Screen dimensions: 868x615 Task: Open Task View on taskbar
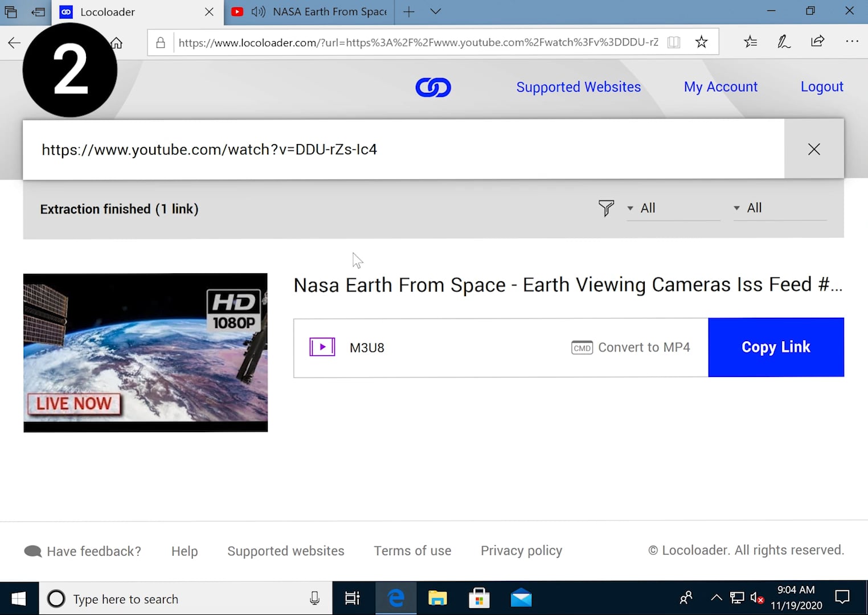click(353, 598)
